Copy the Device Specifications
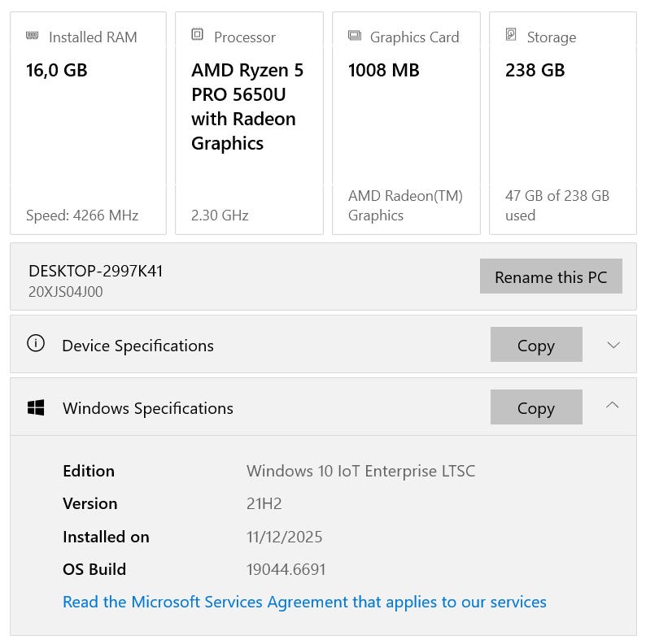Image resolution: width=646 pixels, height=644 pixels. click(x=535, y=345)
